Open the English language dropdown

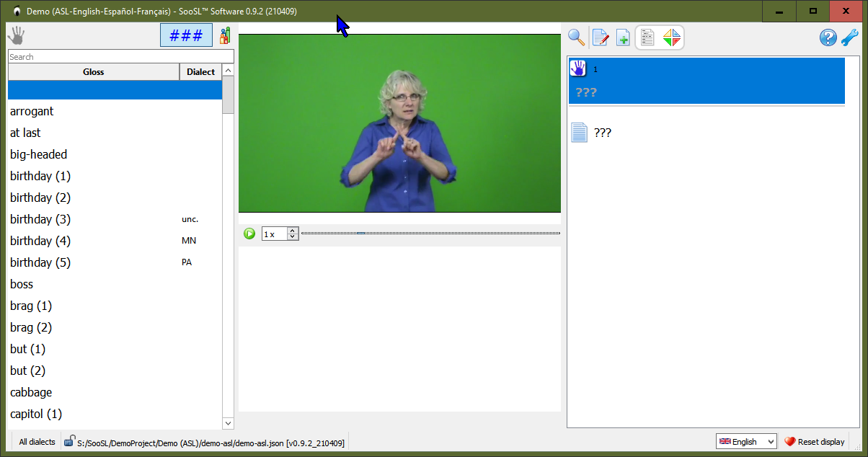click(x=746, y=441)
